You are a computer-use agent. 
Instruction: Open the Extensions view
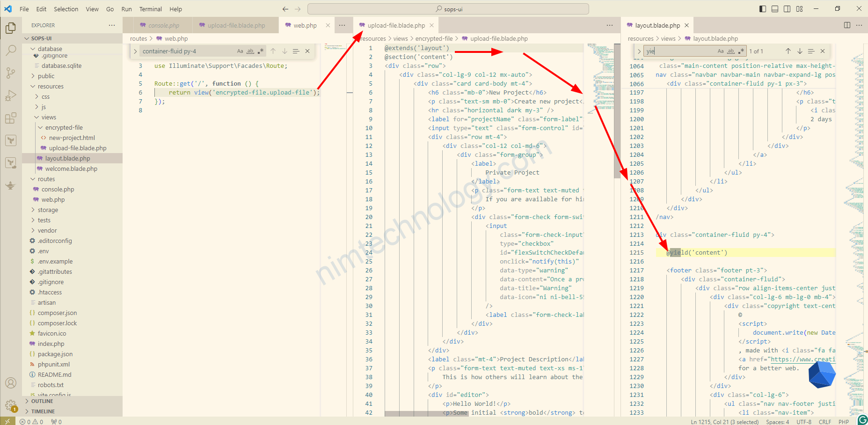pos(10,118)
